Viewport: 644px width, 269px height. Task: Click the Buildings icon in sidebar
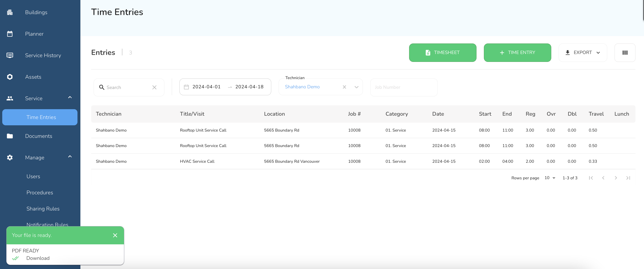pos(10,12)
